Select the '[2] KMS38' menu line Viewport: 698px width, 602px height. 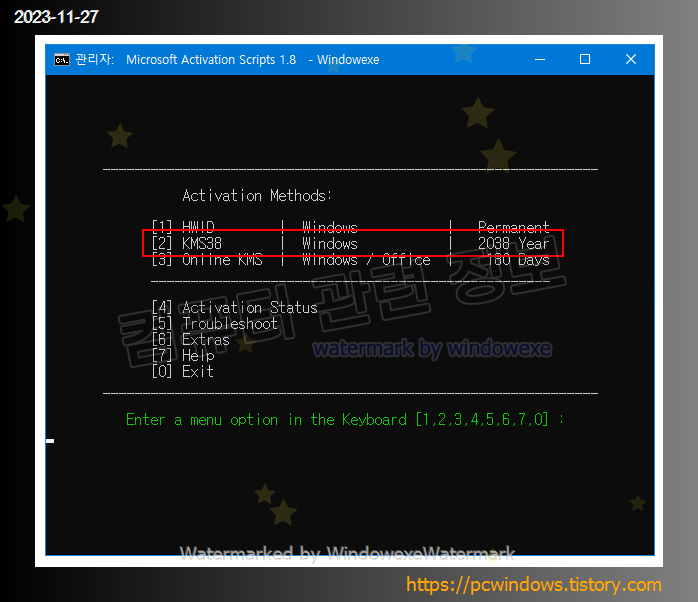350,244
